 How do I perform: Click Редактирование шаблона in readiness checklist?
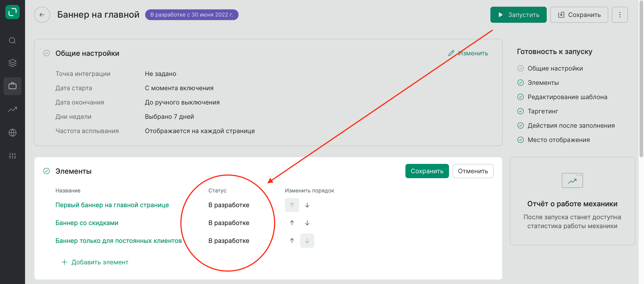point(567,97)
